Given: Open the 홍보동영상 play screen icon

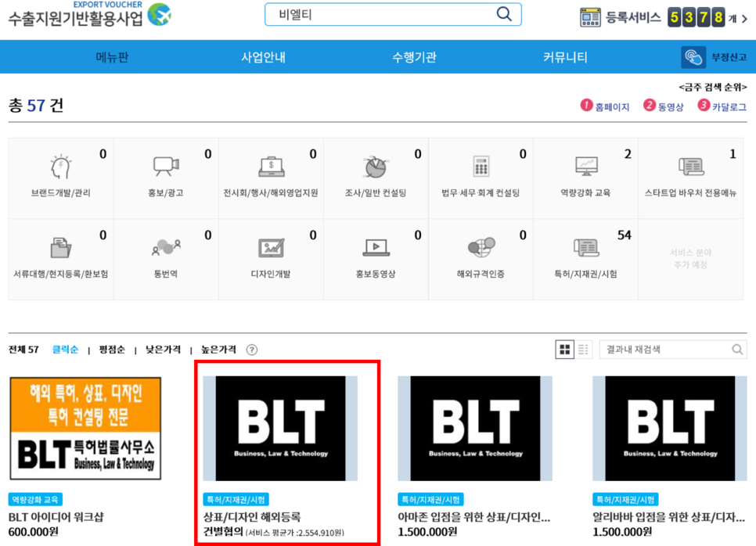Looking at the screenshot, I should point(376,248).
